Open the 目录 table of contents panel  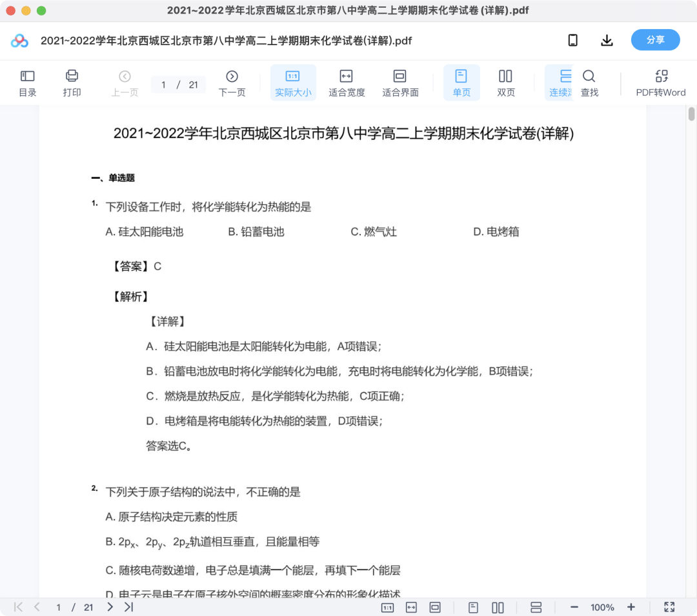(x=27, y=83)
